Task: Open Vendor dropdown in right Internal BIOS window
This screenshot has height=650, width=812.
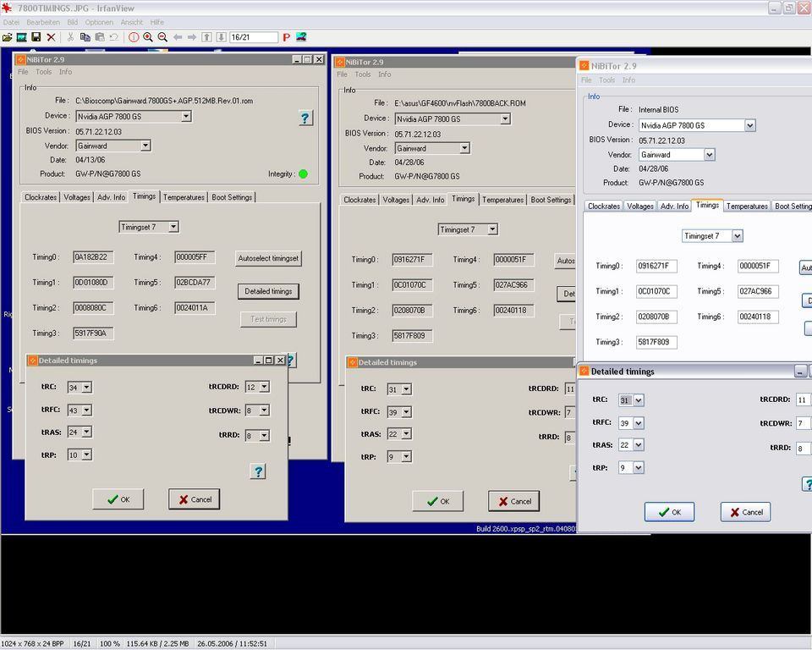Action: tap(710, 155)
